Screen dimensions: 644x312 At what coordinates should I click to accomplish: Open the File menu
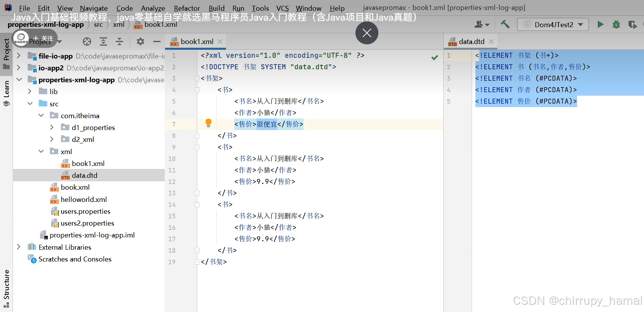tap(24, 8)
